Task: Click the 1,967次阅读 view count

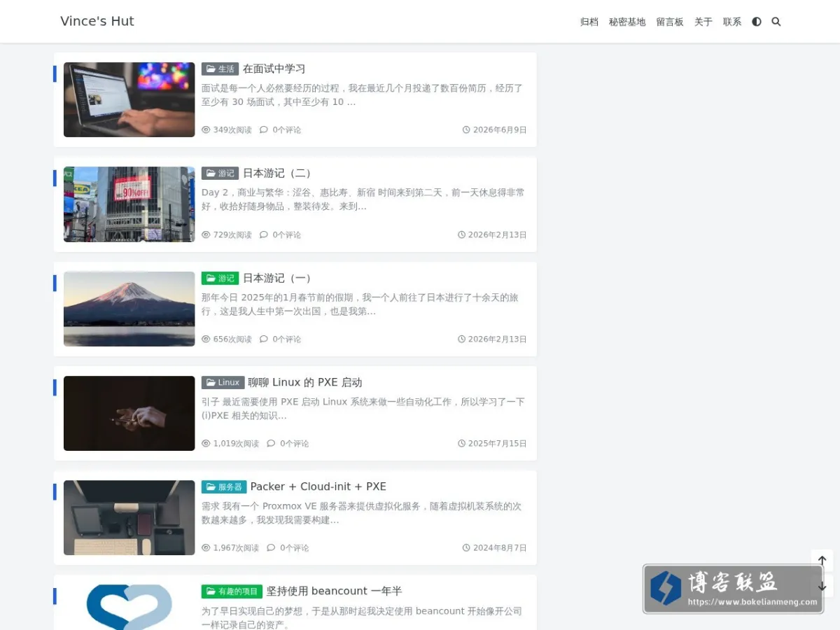Action: 236,547
